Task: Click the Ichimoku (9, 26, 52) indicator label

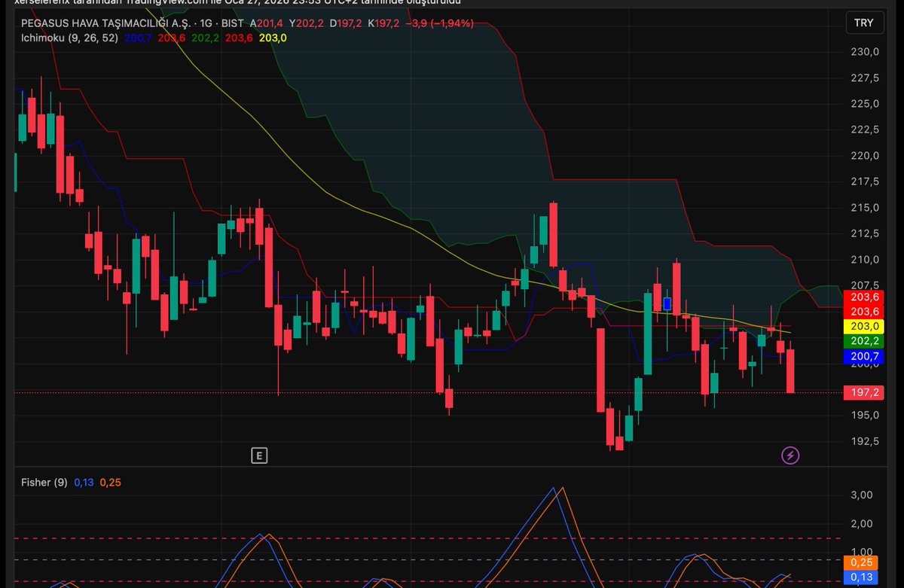Action: point(69,37)
